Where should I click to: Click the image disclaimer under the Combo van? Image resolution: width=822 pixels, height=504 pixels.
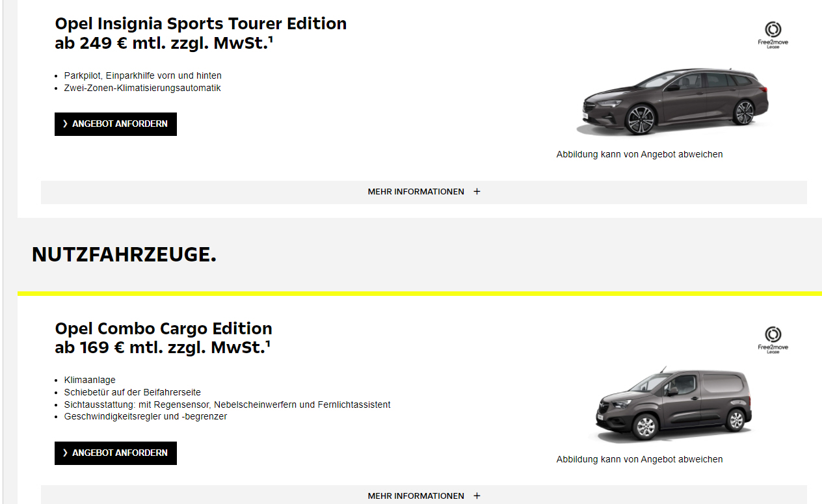pyautogui.click(x=639, y=459)
